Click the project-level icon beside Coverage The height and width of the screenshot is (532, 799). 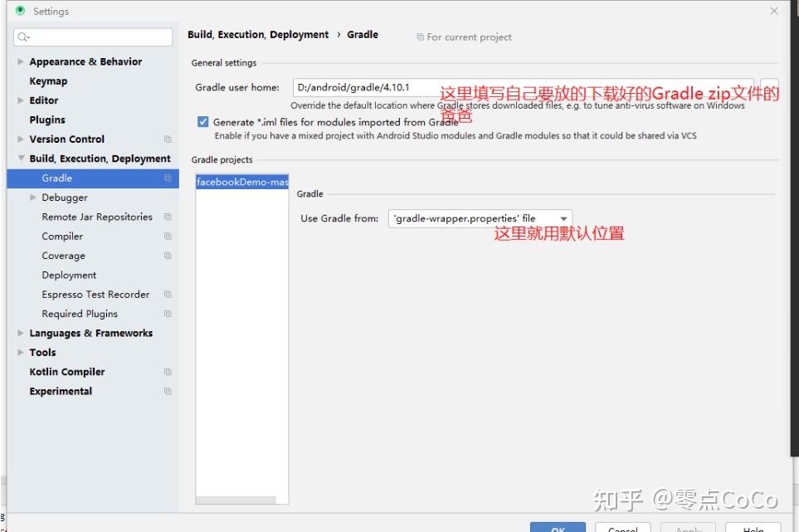click(x=168, y=256)
